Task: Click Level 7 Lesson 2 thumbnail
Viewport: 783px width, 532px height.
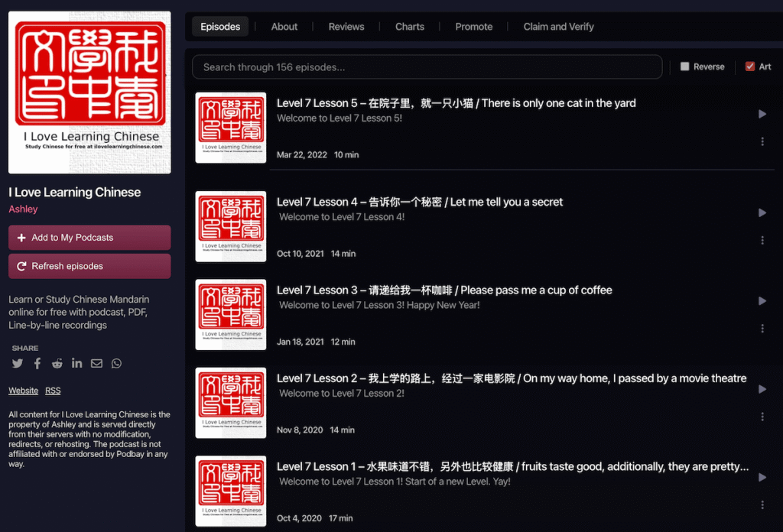Action: [231, 403]
